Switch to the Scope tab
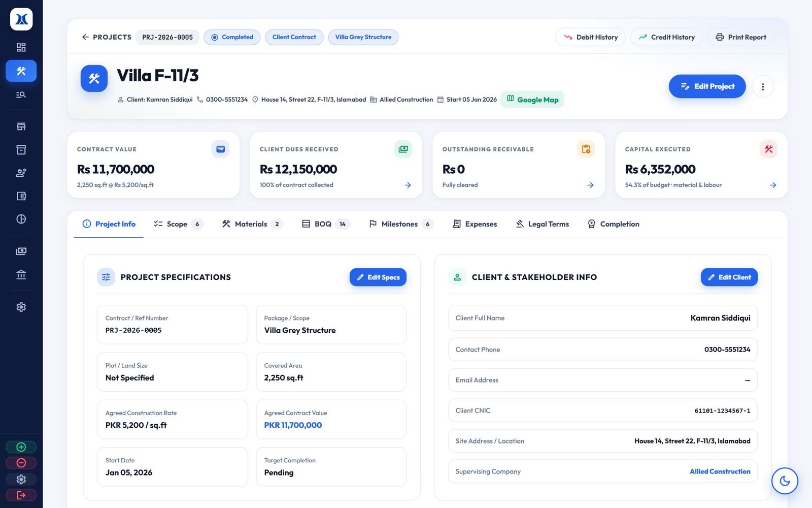 (x=178, y=224)
